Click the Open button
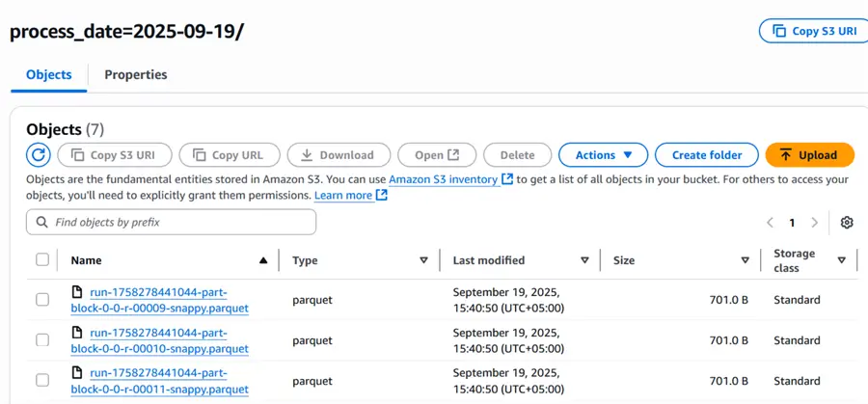 [437, 155]
